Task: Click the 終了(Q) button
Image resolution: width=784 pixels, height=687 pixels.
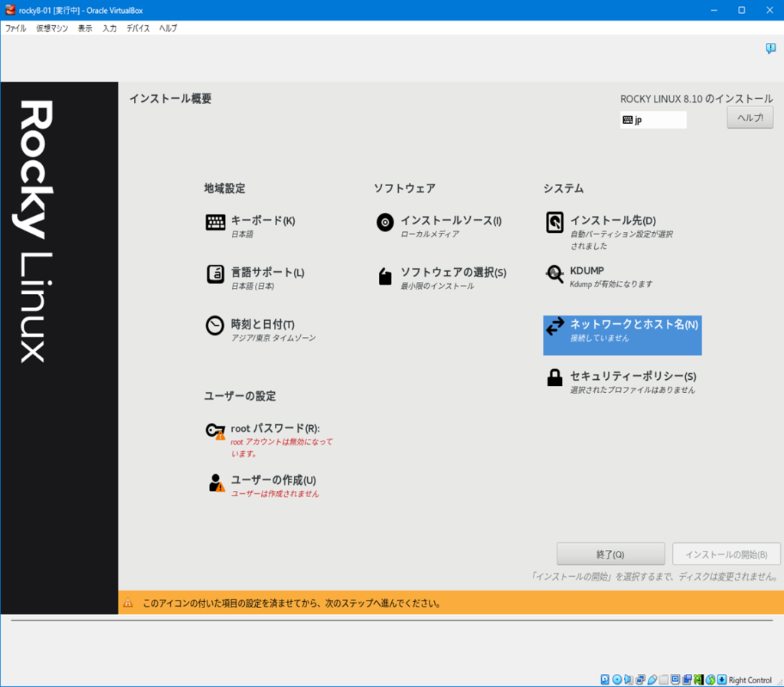Action: point(610,554)
